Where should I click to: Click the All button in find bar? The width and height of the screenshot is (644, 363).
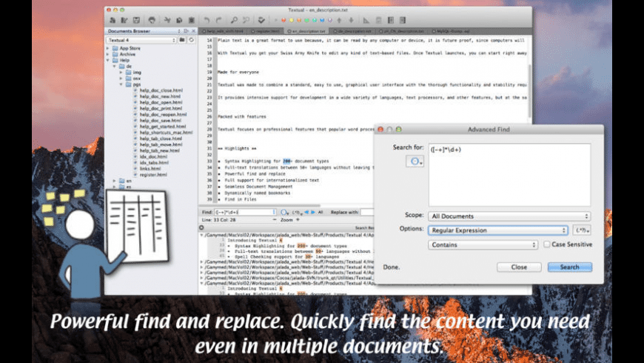[321, 212]
